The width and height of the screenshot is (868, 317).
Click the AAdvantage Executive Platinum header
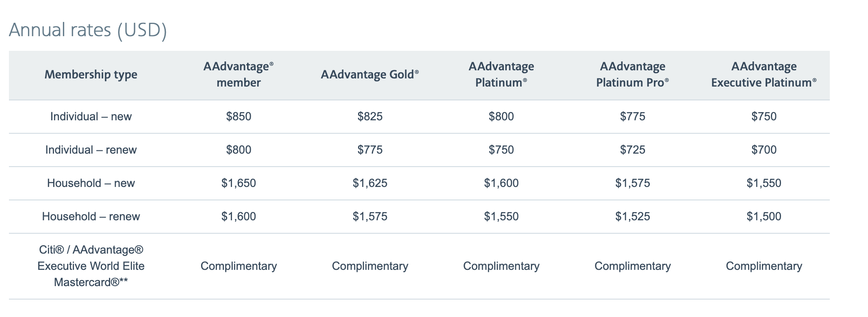click(764, 75)
